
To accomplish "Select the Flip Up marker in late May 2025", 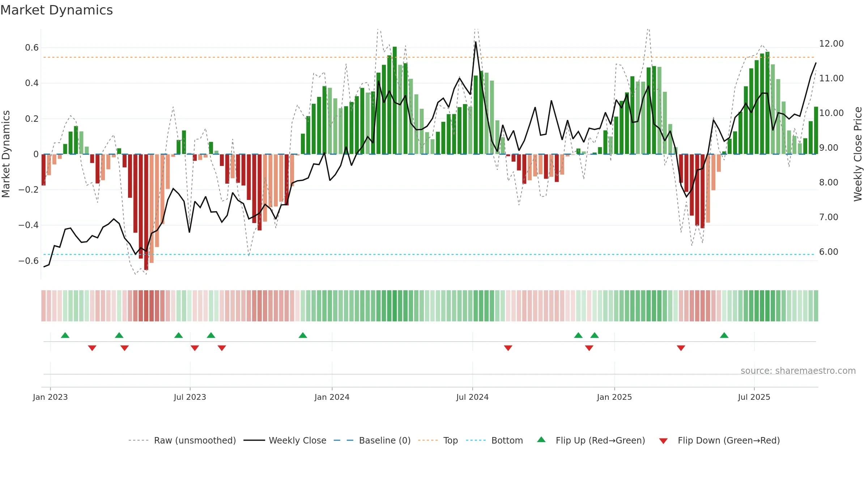I will 724,335.
